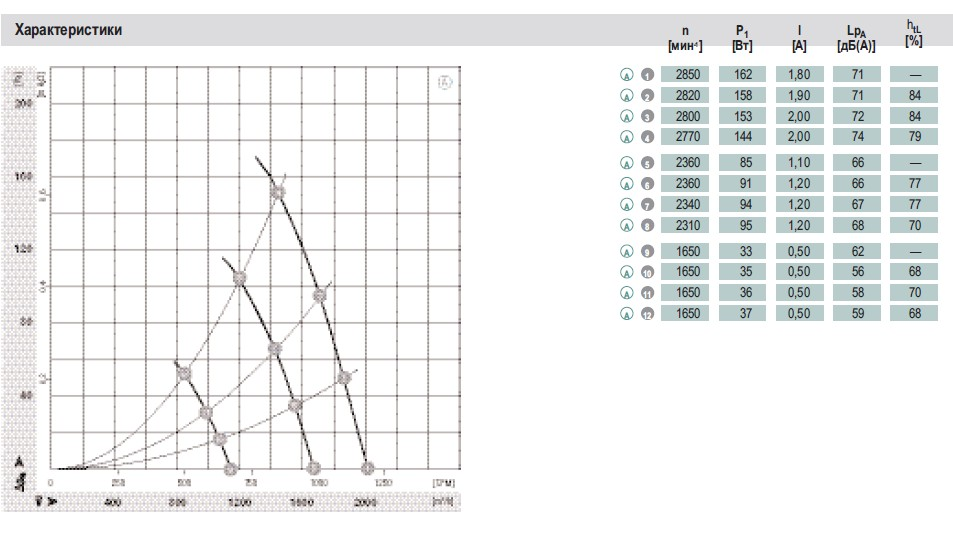This screenshot has width=953, height=534.
Task: Click the 400 label on bottom airflow axis
Action: coord(113,502)
